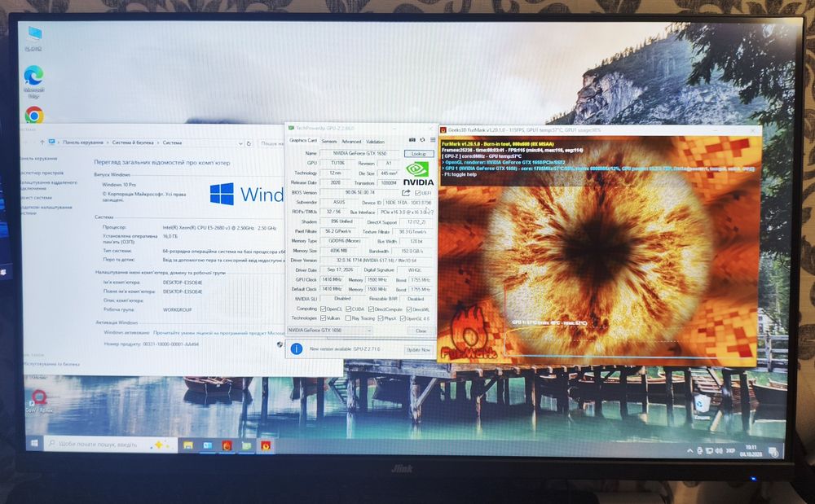Image resolution: width=815 pixels, height=504 pixels.
Task: Click the taskbar clock and date
Action: click(751, 450)
